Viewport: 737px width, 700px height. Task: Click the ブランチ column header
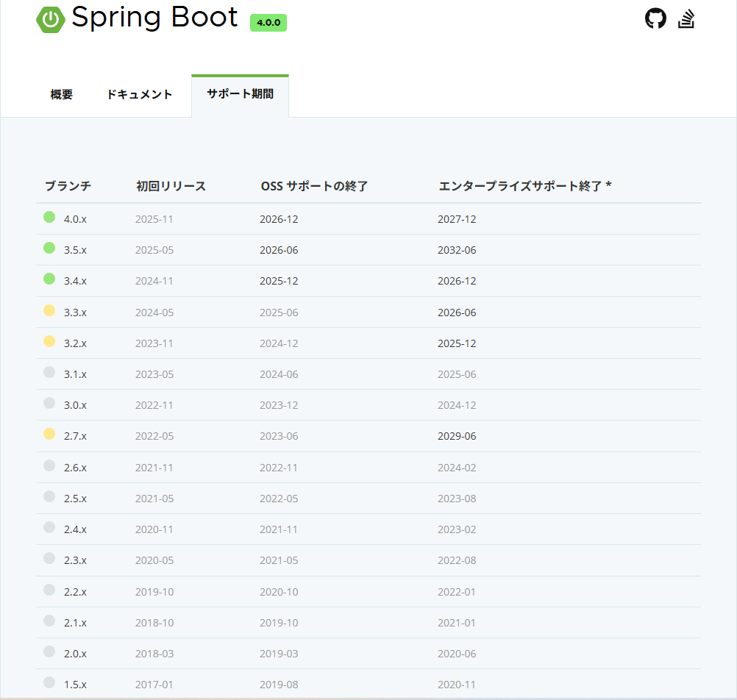pyautogui.click(x=68, y=186)
